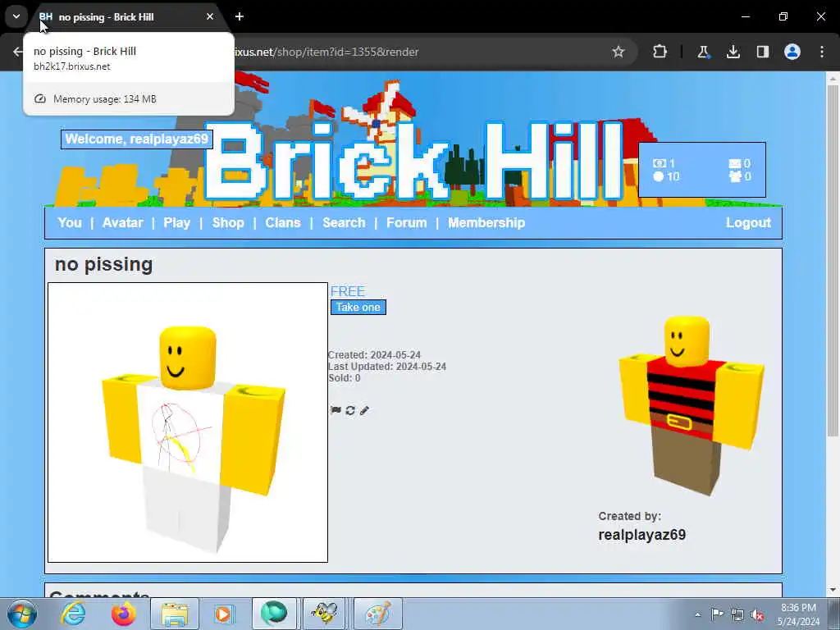The image size is (840, 630).
Task: Click the creator's avatar thumbnail
Action: 691,405
